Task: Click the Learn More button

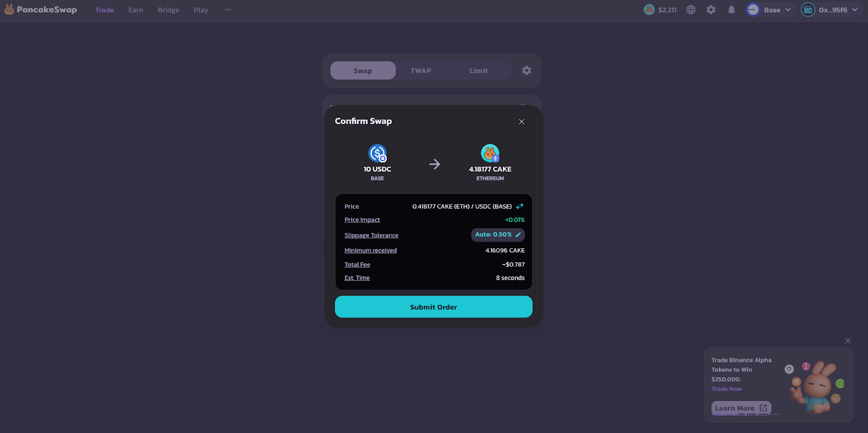Action: click(x=741, y=408)
